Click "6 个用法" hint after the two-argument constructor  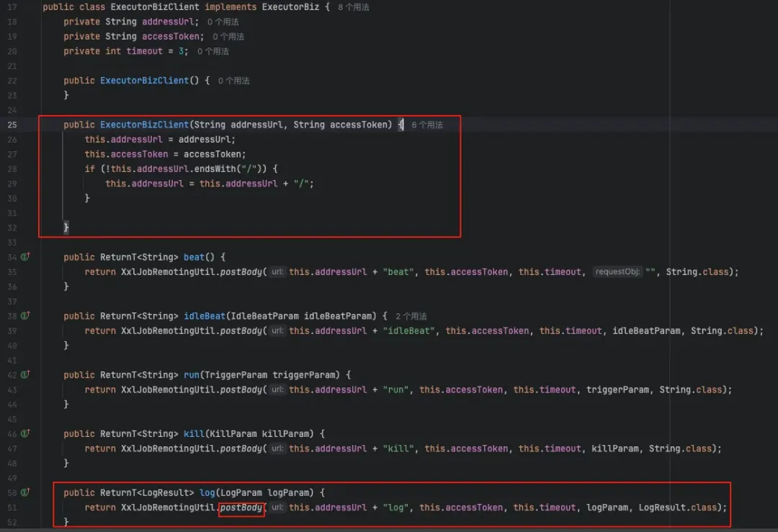(427, 125)
